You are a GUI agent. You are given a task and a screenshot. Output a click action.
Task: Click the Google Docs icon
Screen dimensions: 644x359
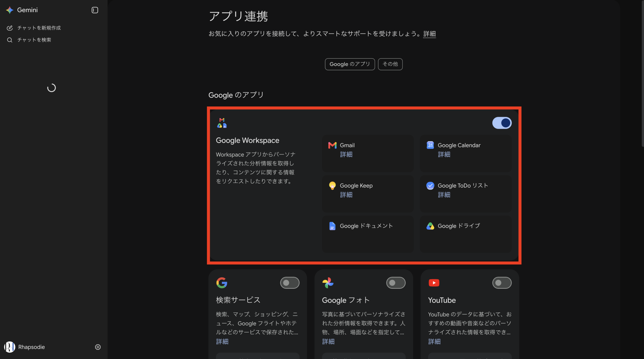[x=332, y=226]
